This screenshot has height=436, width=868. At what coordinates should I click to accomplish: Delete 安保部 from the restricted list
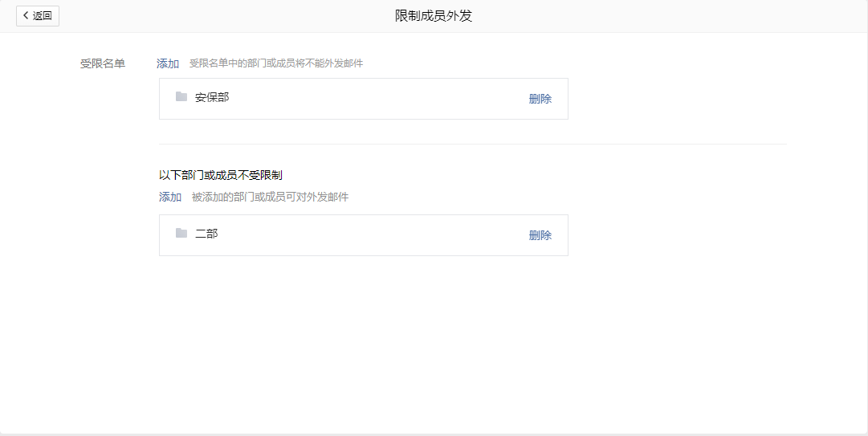[x=540, y=99]
